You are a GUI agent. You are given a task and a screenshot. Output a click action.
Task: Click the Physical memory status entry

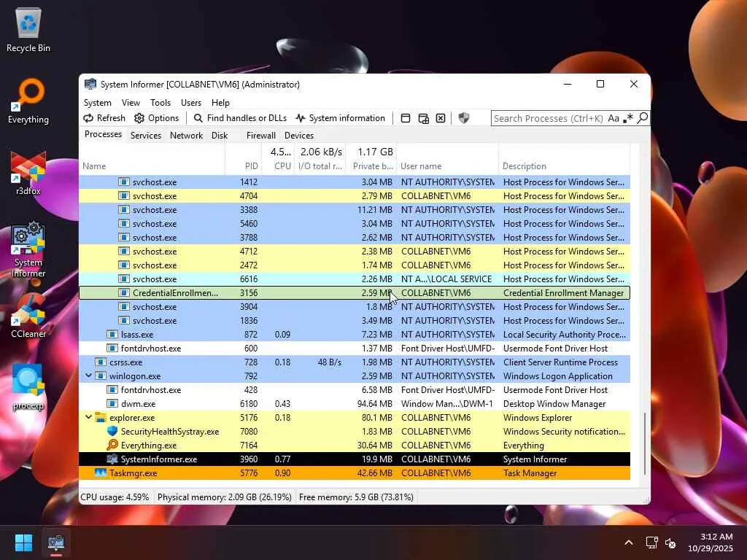(x=225, y=497)
